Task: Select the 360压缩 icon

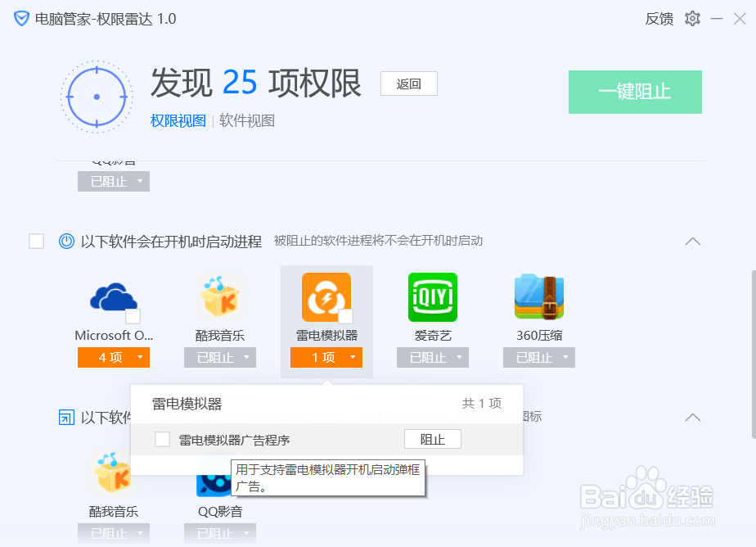Action: pyautogui.click(x=539, y=297)
